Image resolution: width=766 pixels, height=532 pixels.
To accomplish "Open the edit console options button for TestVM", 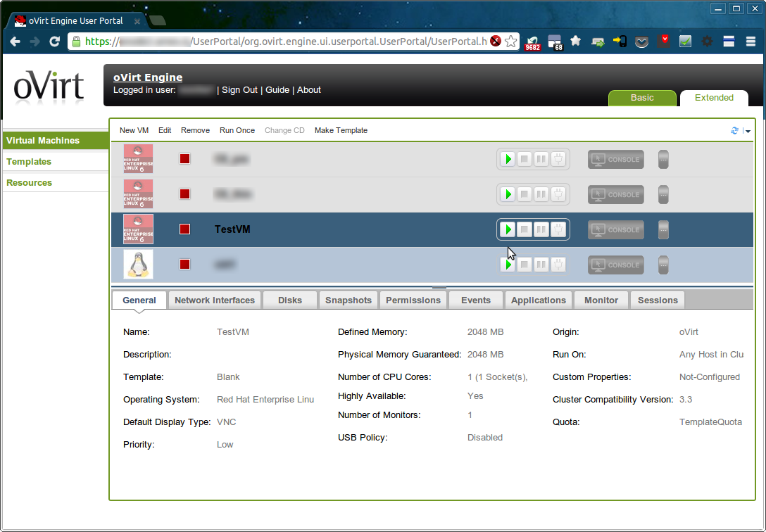I will pos(663,229).
